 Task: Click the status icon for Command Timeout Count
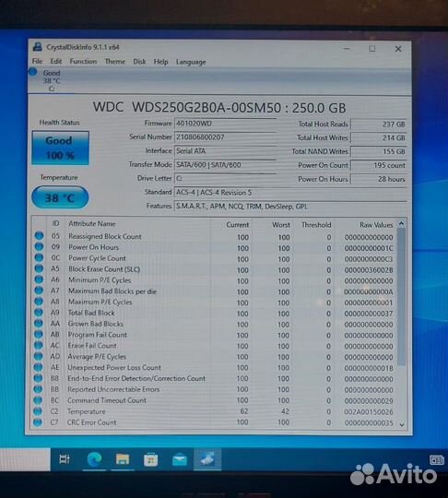38,400
